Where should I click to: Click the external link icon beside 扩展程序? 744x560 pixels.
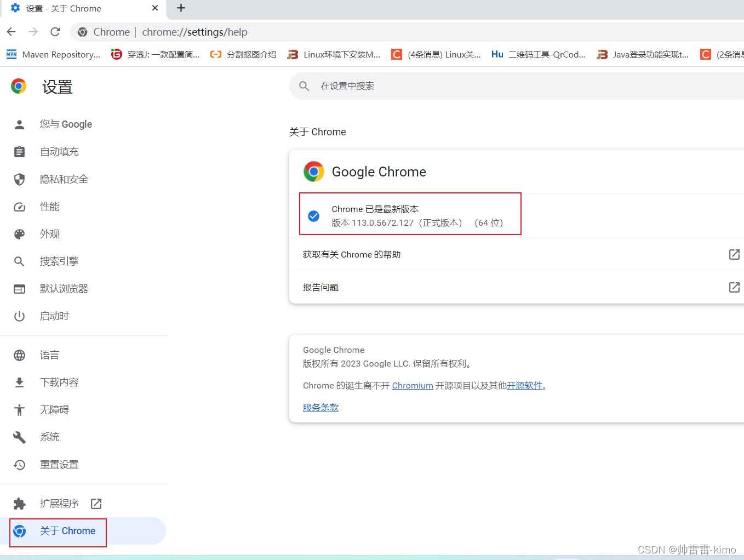[96, 504]
